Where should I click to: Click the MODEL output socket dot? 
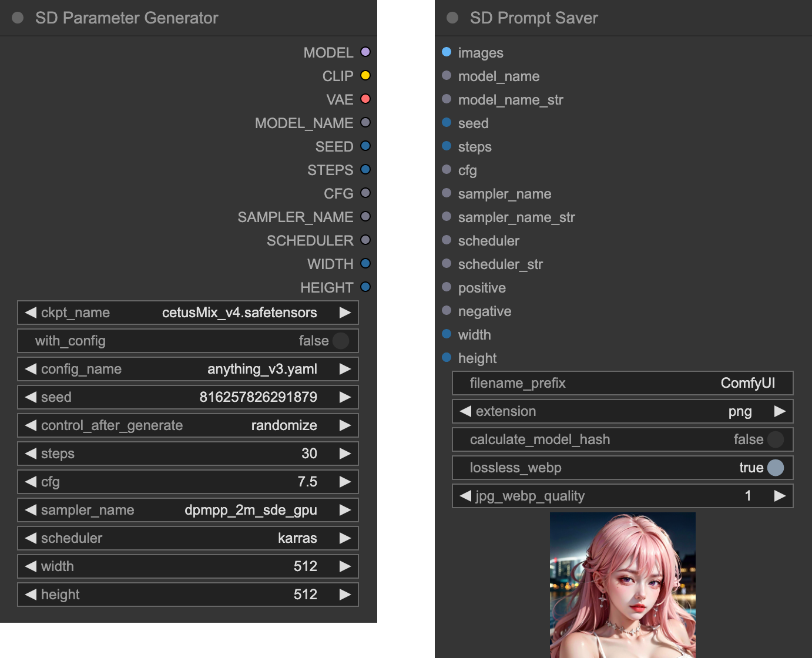(x=365, y=52)
